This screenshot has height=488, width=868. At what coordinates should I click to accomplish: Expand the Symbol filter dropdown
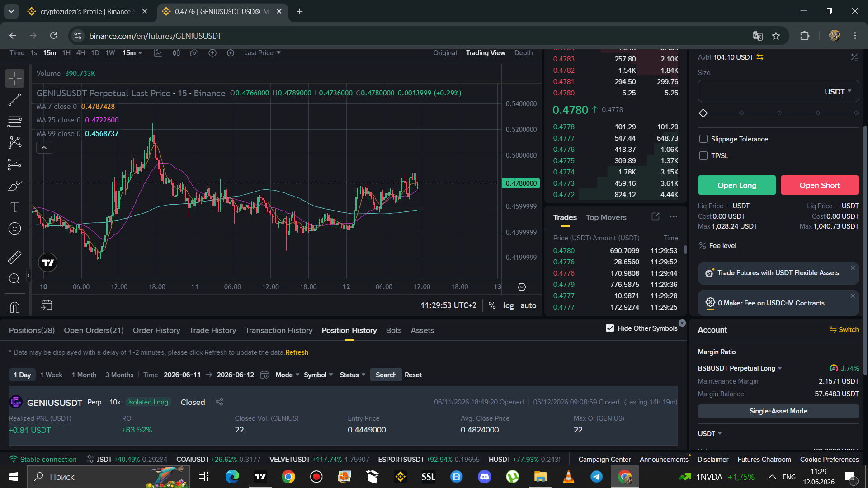click(x=318, y=375)
